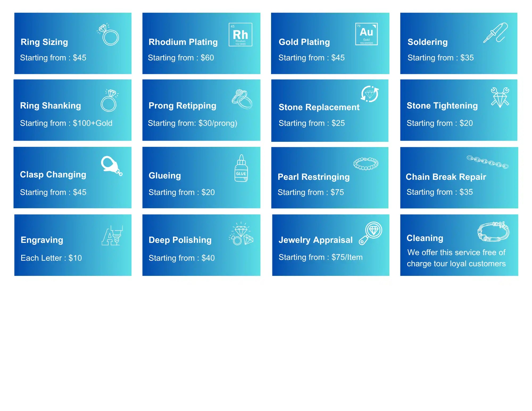Click the Rh periodic element icon
The image size is (532, 411).
240,35
